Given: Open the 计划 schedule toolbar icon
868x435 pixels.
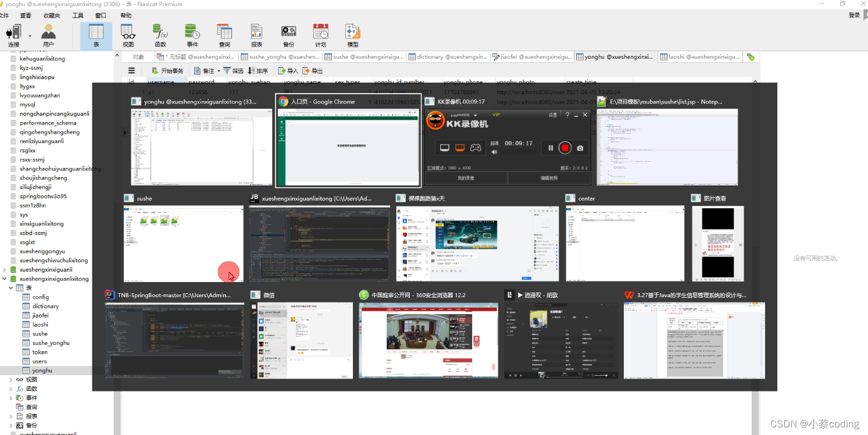Looking at the screenshot, I should [320, 35].
